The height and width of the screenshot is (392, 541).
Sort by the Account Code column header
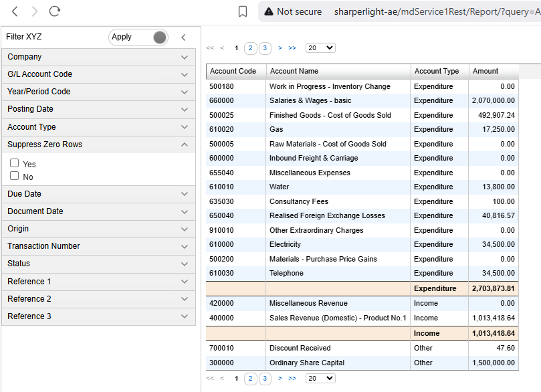(x=236, y=72)
